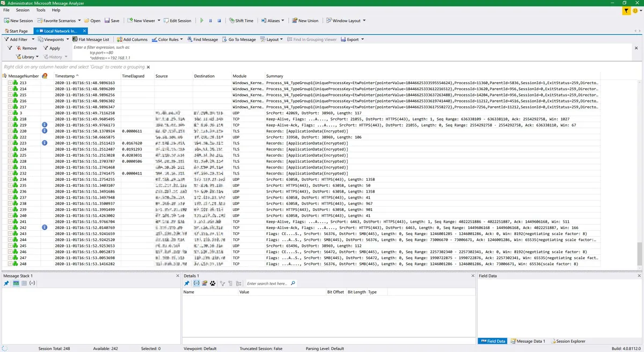Click the yellow filter notification icon
Image resolution: width=644 pixels, height=352 pixels.
click(626, 11)
